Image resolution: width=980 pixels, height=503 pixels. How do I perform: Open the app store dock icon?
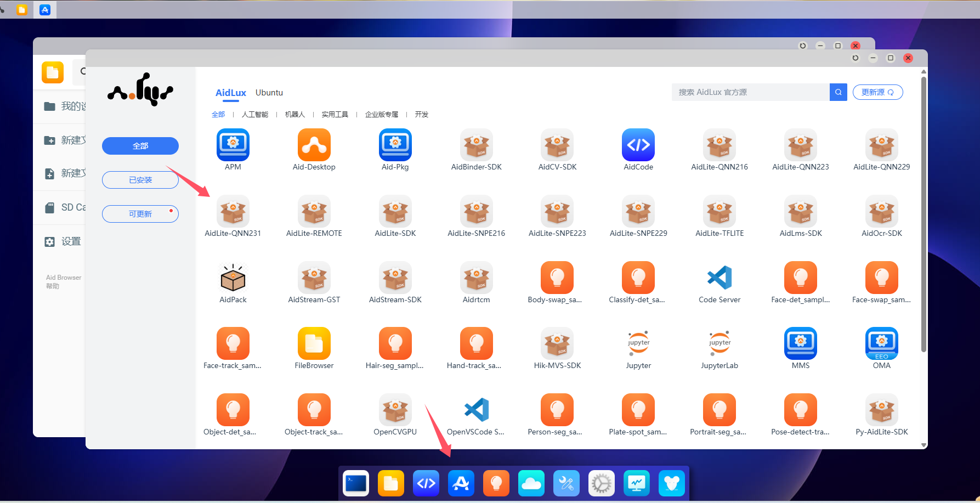(x=461, y=483)
